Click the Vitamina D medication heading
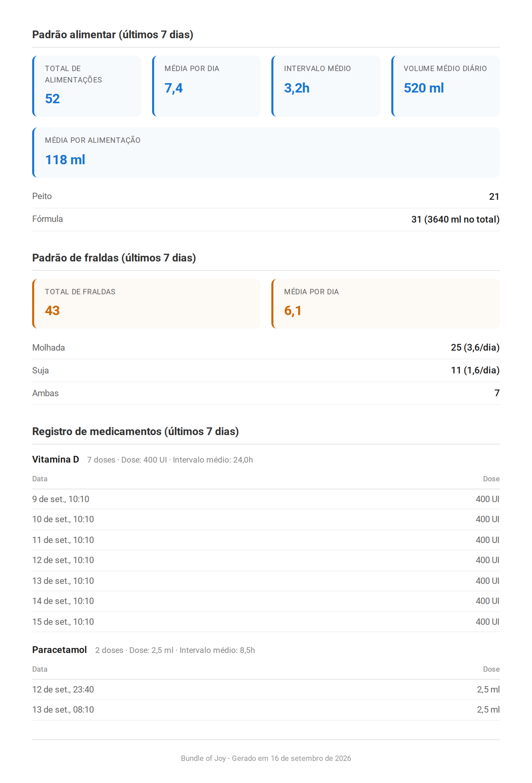 click(56, 460)
